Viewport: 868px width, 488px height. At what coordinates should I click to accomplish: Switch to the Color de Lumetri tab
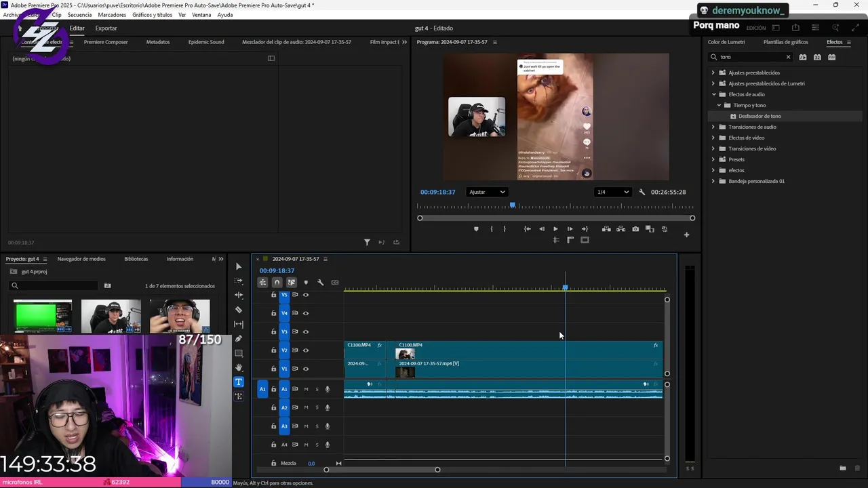point(726,42)
